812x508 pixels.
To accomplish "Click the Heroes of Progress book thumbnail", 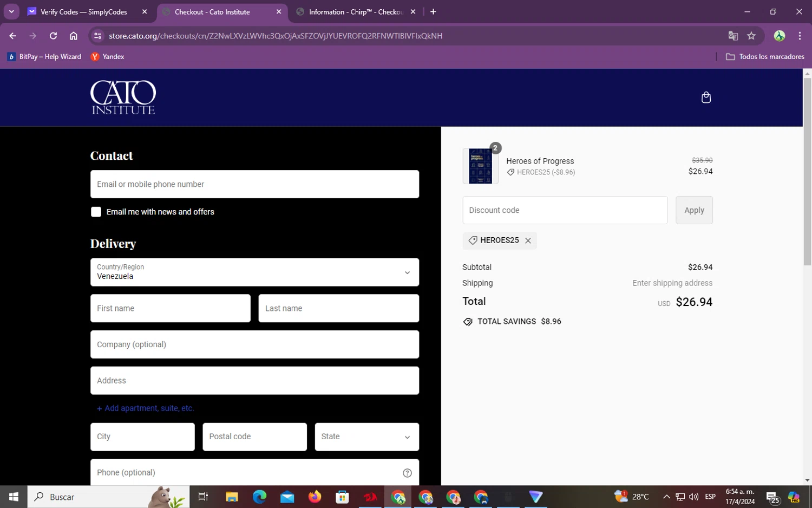I will point(480,166).
